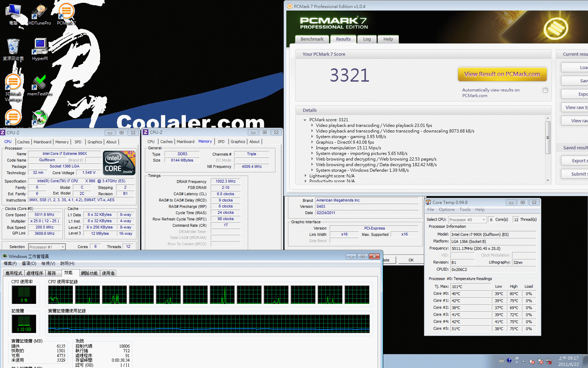Click the PCMark Details scrollbar thumb
Viewport: 588px width, 368px height.
(548, 137)
